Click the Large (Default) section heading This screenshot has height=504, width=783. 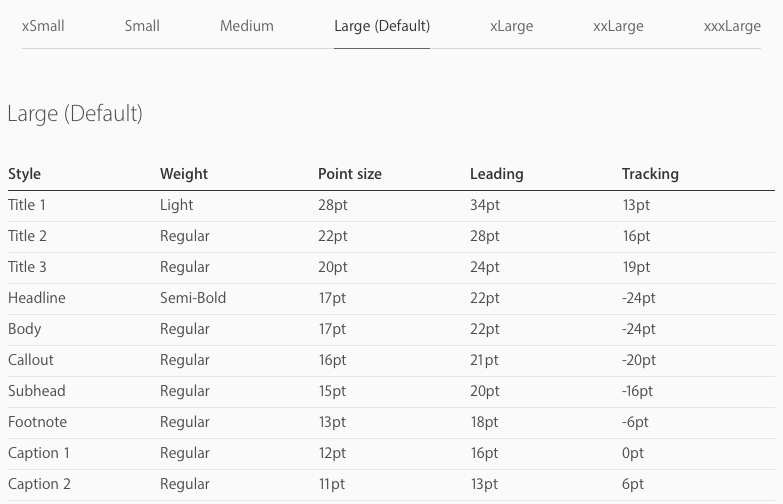[x=75, y=114]
